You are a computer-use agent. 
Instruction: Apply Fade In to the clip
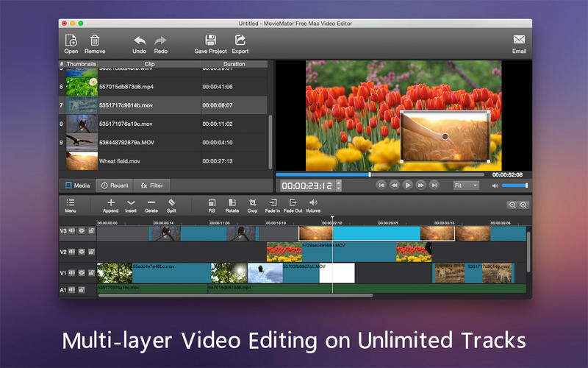point(272,202)
